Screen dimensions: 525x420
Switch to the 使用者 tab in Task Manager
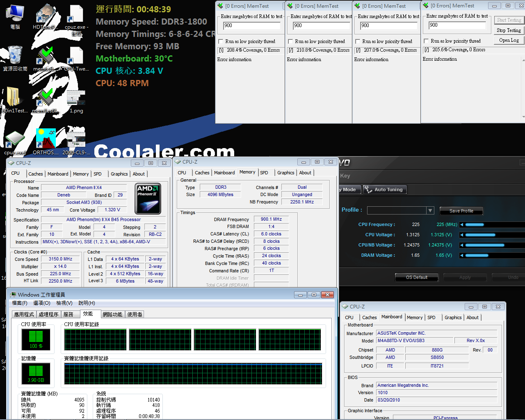click(x=135, y=315)
